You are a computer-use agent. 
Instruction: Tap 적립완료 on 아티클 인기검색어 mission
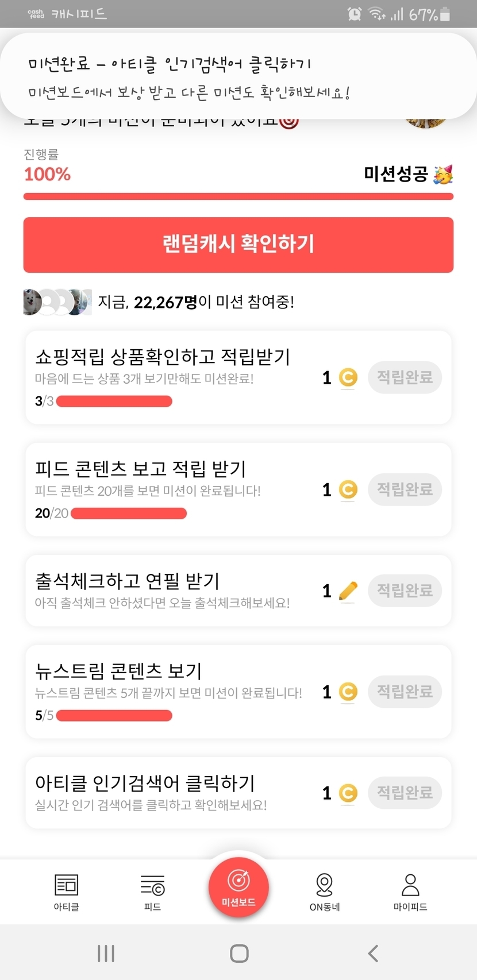(405, 793)
